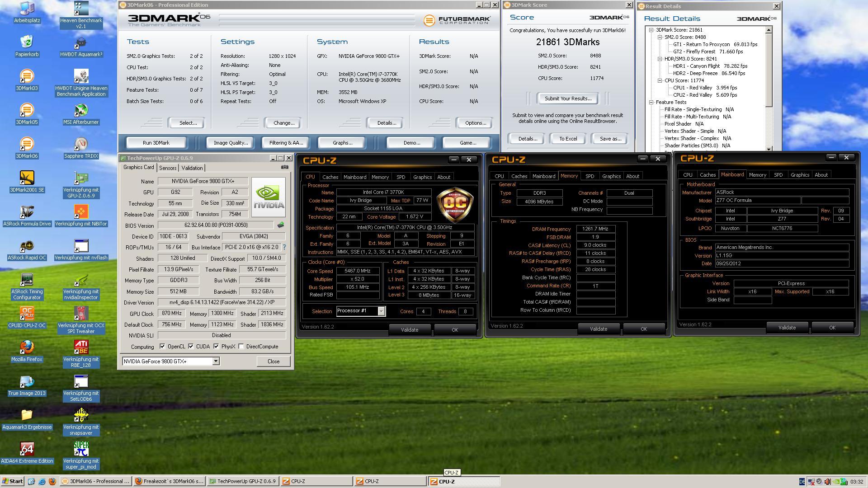Open About tab in CPU-Z Mainboard window
Image resolution: width=868 pixels, height=488 pixels.
click(821, 175)
